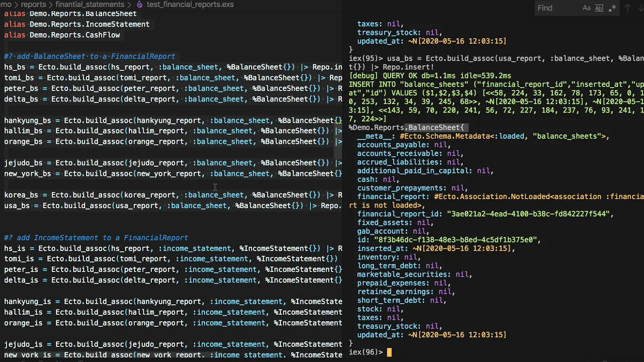Click the id "8f3b46dc..." value line
This screenshot has height=362, width=644.
(449, 240)
